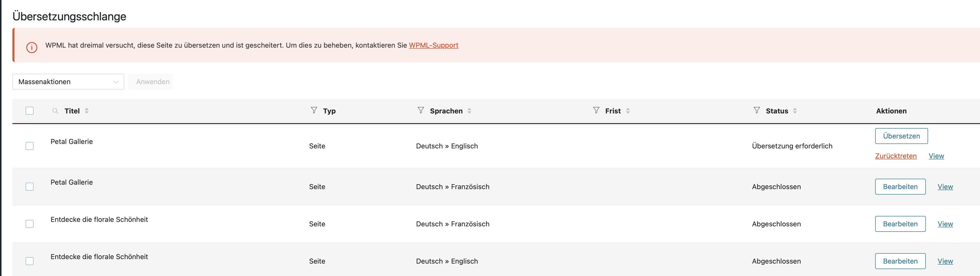This screenshot has width=980, height=276.
Task: Sort by Frist column arrows
Action: click(628, 111)
